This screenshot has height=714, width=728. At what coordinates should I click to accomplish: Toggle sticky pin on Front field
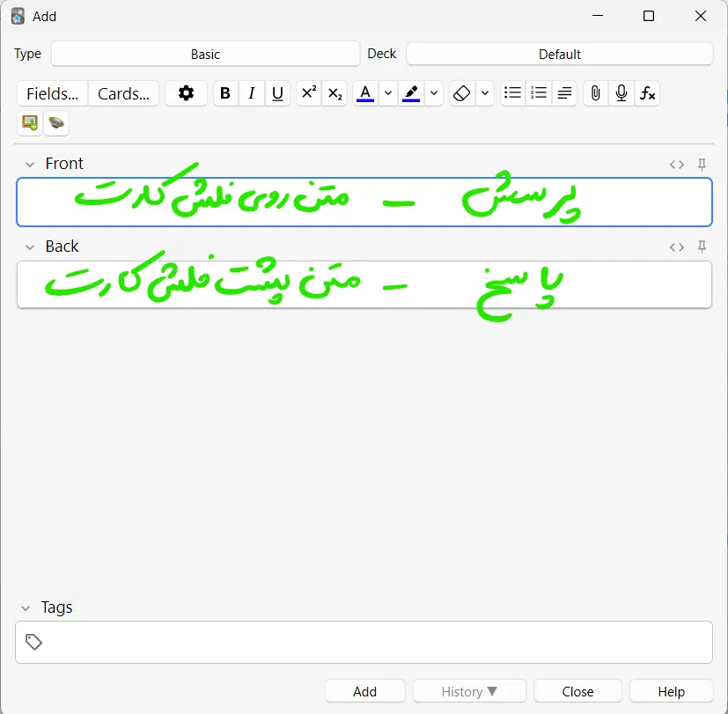[702, 165]
